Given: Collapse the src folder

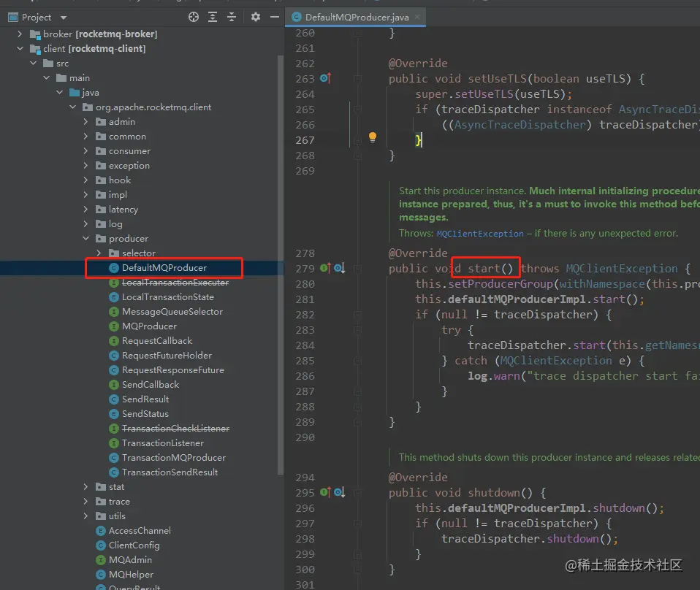Looking at the screenshot, I should click(x=33, y=64).
